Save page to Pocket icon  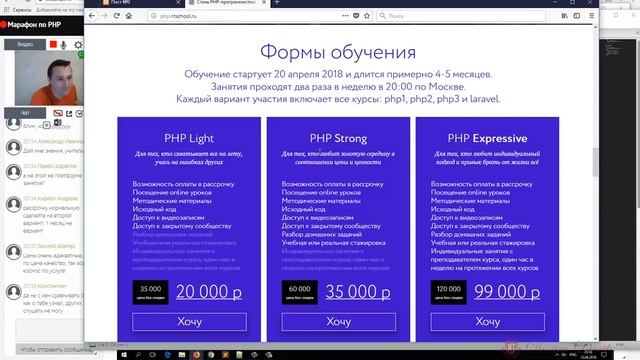[356, 16]
